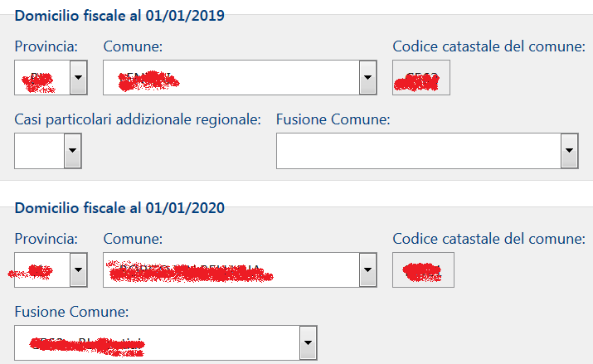Click the Casi particolari addizionale regionale label
Viewport: 593px width, 364px height.
pyautogui.click(x=138, y=119)
